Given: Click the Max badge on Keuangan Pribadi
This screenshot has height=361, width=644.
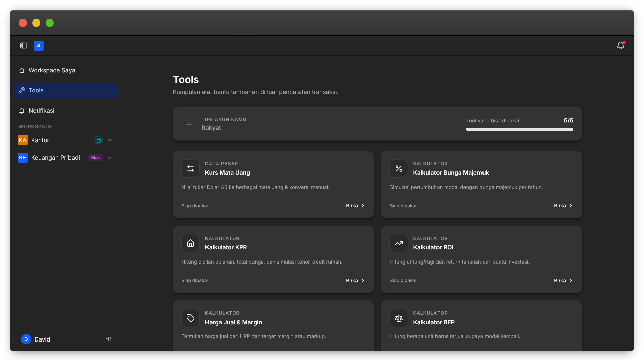Looking at the screenshot, I should [95, 158].
